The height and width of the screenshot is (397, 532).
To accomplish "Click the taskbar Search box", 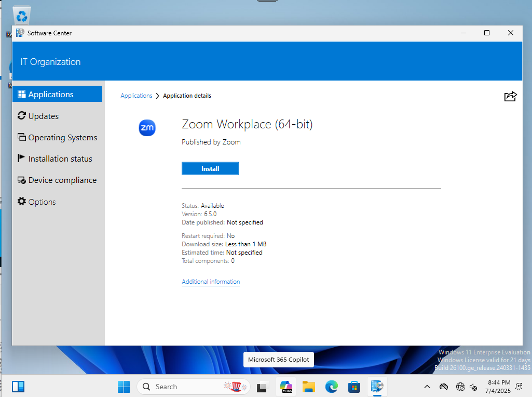I will coord(194,387).
